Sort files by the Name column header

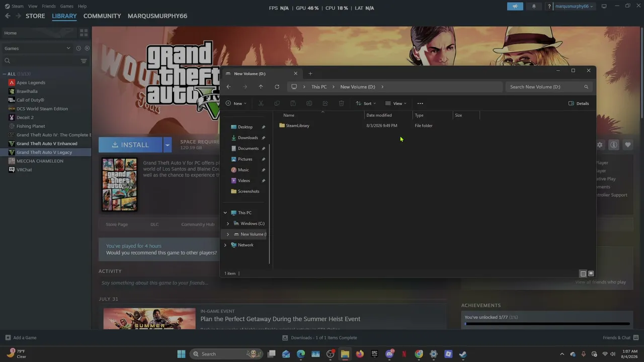[x=289, y=115]
